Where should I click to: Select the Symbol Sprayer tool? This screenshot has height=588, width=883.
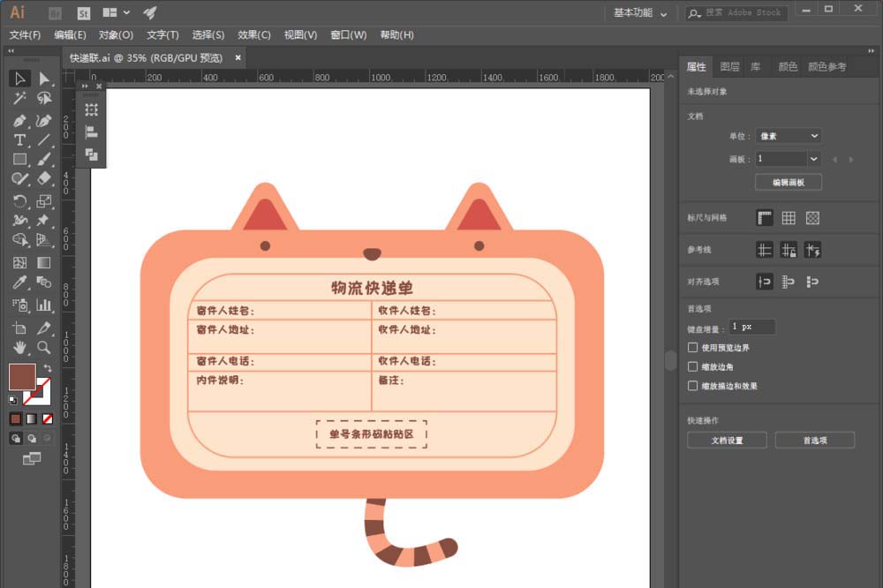coord(19,305)
